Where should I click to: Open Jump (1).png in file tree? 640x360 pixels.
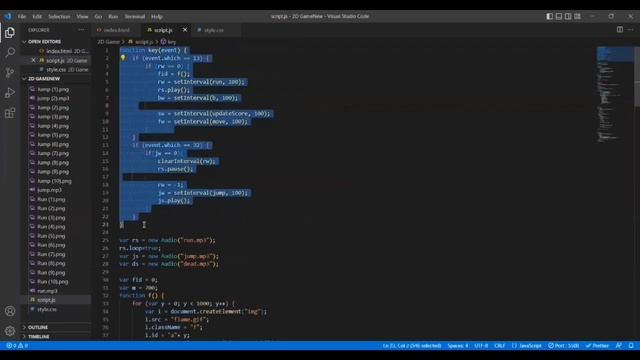coord(53,89)
